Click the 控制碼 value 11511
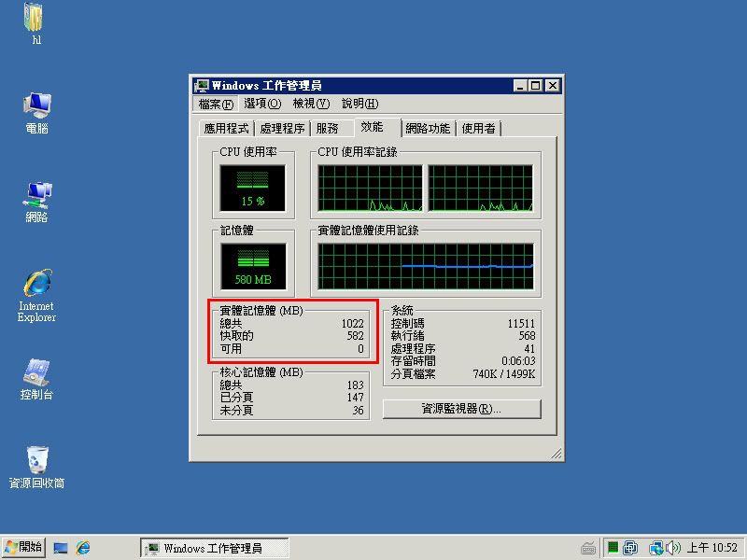Image resolution: width=747 pixels, height=560 pixels. tap(521, 324)
